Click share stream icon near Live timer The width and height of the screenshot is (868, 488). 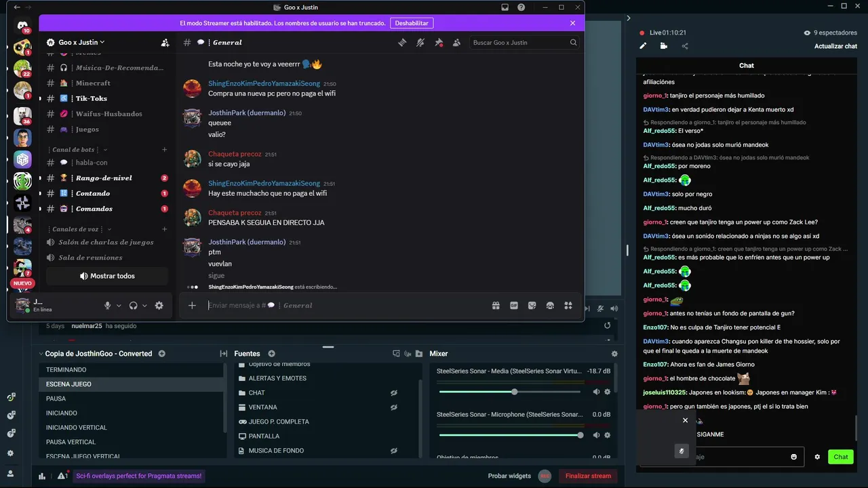(x=685, y=46)
